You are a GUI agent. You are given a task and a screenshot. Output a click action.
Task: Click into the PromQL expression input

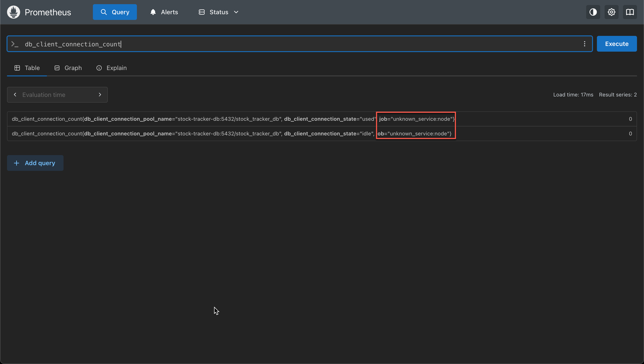[300, 44]
